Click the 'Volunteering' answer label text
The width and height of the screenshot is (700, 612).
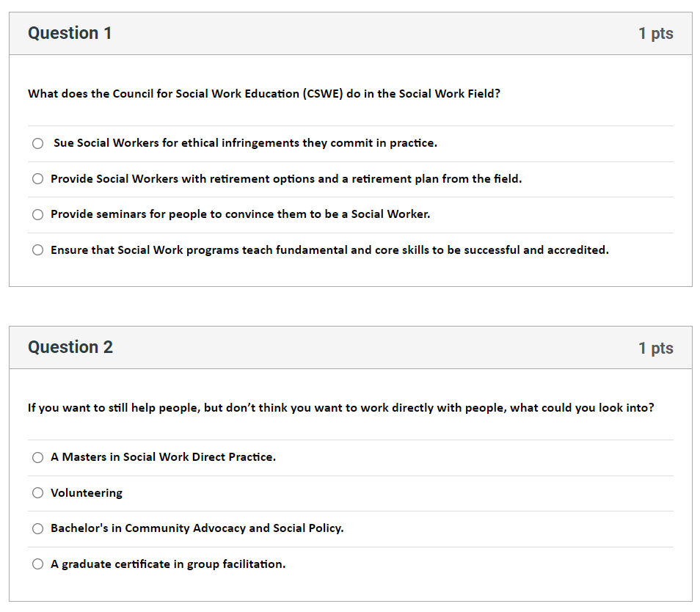[87, 493]
